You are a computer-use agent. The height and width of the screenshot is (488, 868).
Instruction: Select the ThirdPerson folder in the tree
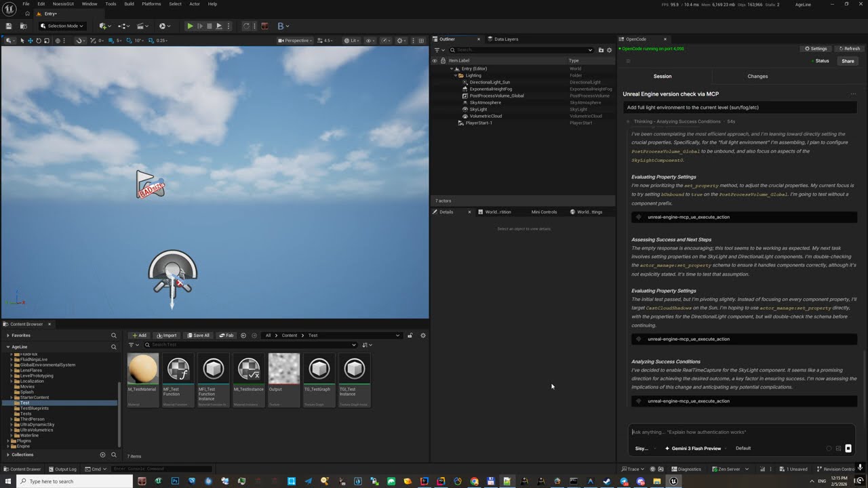point(32,419)
